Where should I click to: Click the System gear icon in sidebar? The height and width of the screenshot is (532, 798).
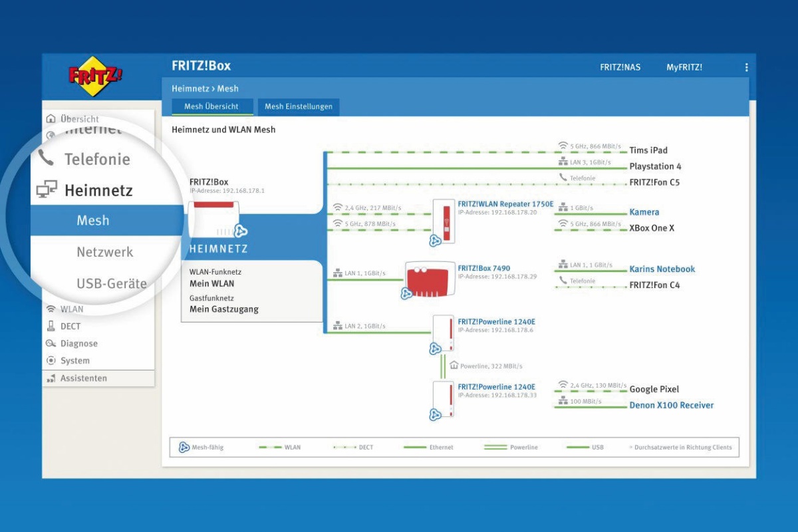[51, 360]
